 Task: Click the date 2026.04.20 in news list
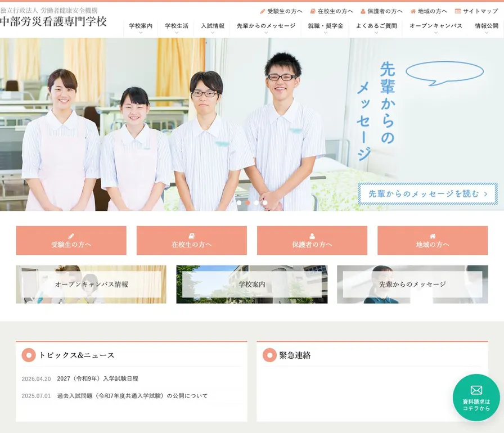click(x=37, y=378)
